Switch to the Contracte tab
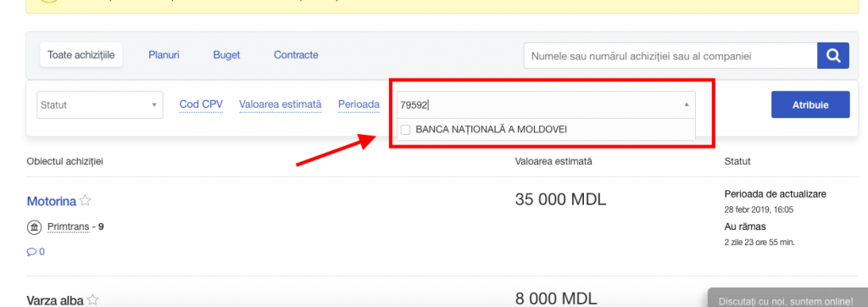Screen dimensions: 868x307 296,55
